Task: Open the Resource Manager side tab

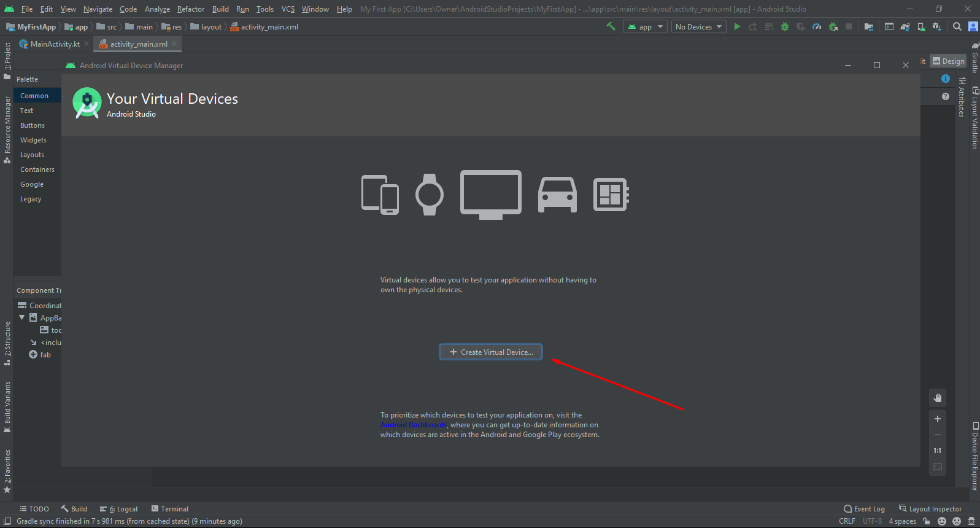Action: coord(7,129)
